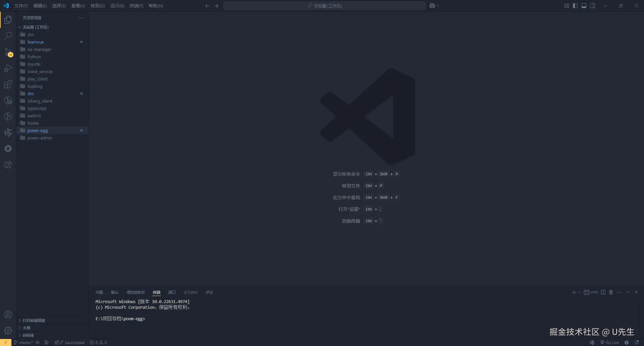Switch to the 评论 panel tab
The height and width of the screenshot is (346, 644).
[x=209, y=292]
